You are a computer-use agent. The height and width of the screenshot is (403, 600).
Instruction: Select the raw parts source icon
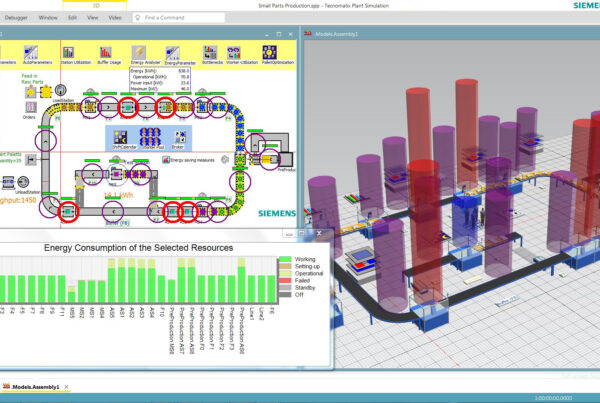[x=31, y=92]
